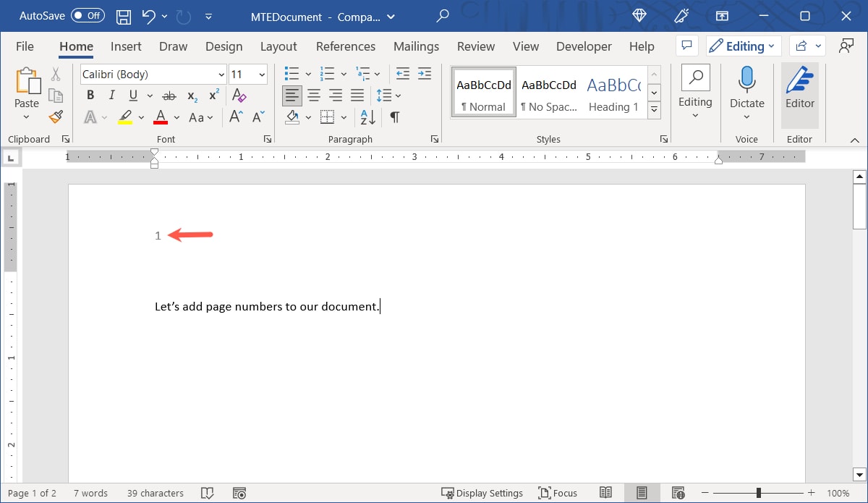Switch to the Mailings tab
This screenshot has width=868, height=503.
[x=416, y=46]
